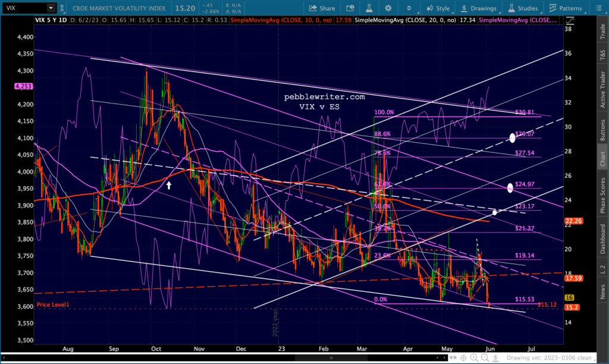The image size is (609, 364).
Task: Click the $15.53 Fibonacci level label
Action: pos(525,299)
